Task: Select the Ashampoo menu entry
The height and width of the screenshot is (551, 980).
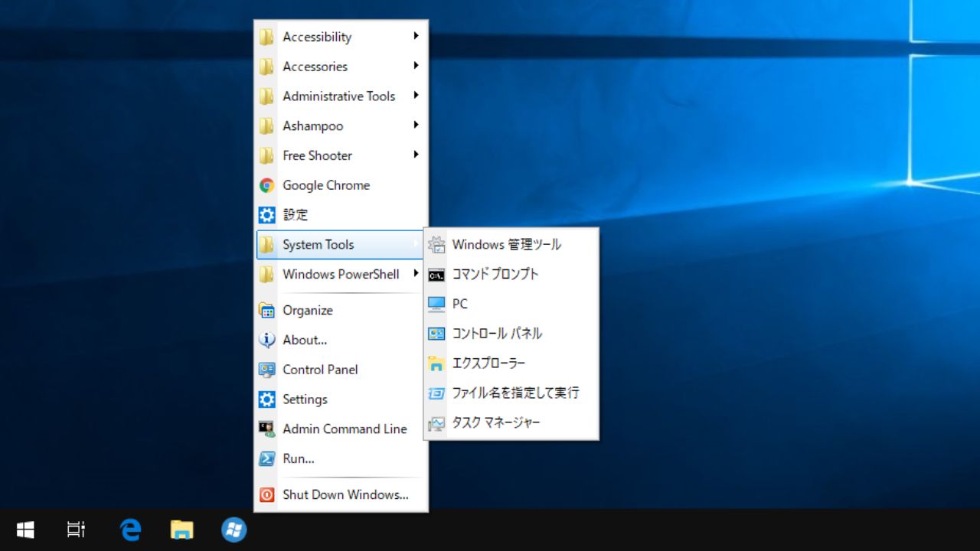Action: (341, 126)
